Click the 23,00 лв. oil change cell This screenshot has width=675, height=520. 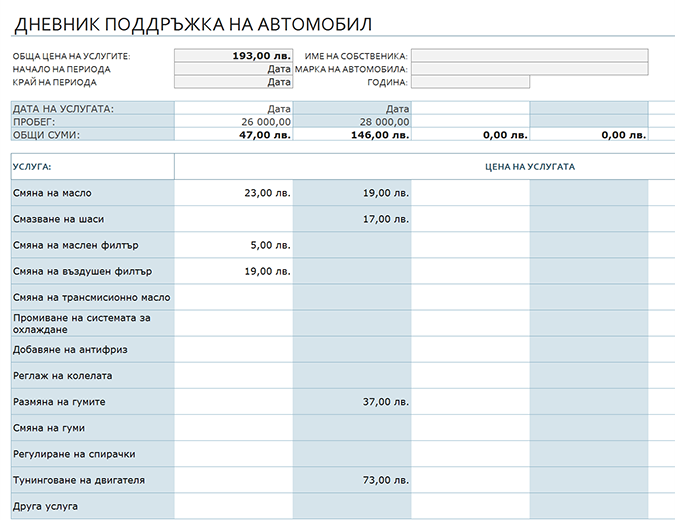coord(234,193)
